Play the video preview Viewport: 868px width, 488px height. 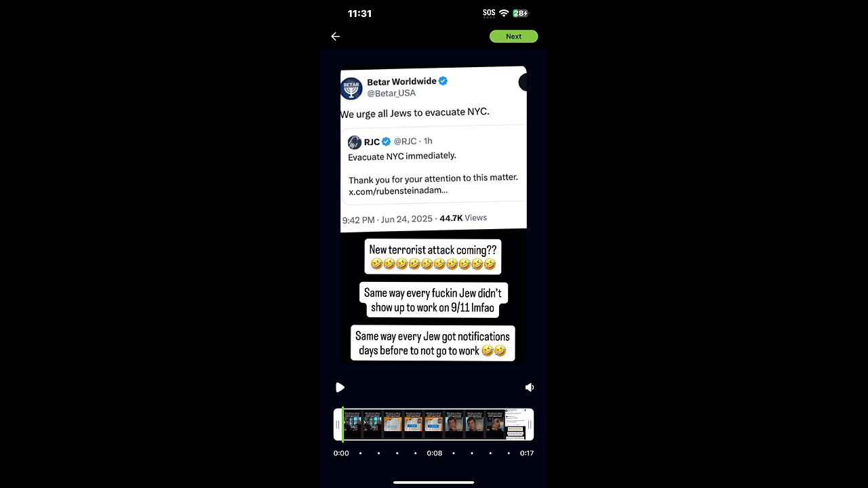pyautogui.click(x=340, y=387)
